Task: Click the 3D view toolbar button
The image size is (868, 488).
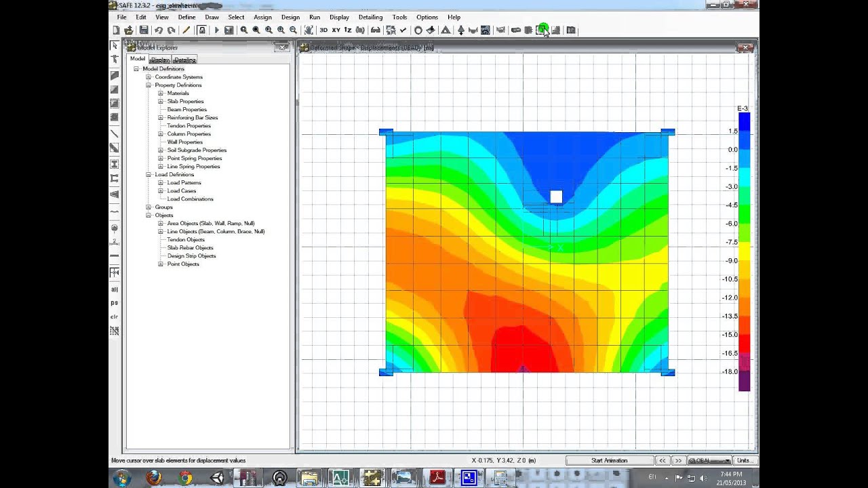Action: (323, 30)
